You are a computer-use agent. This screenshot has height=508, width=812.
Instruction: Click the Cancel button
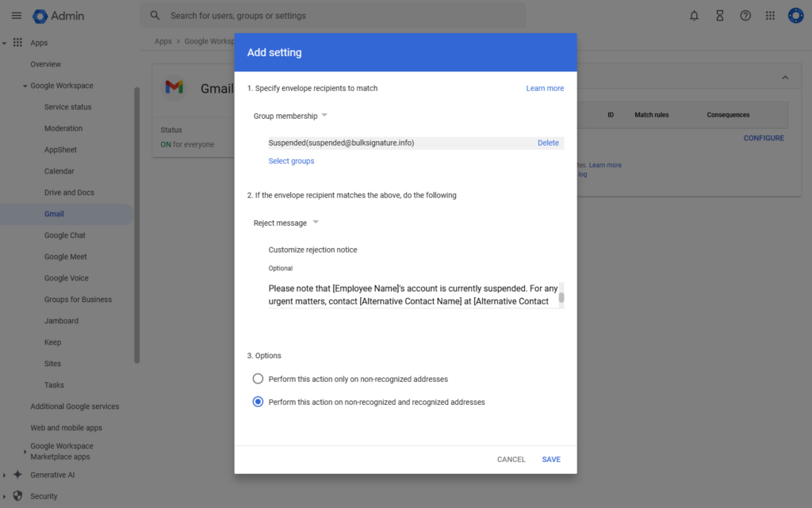pyautogui.click(x=511, y=460)
